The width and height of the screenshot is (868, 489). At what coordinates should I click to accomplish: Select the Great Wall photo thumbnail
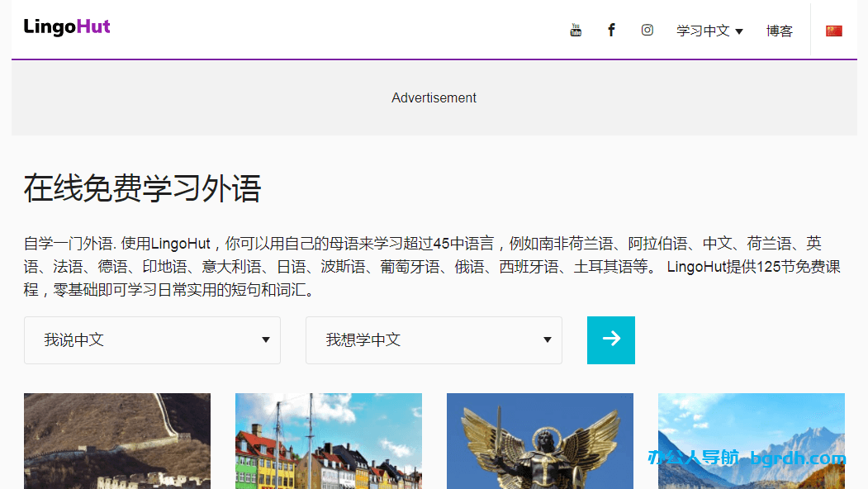point(117,440)
